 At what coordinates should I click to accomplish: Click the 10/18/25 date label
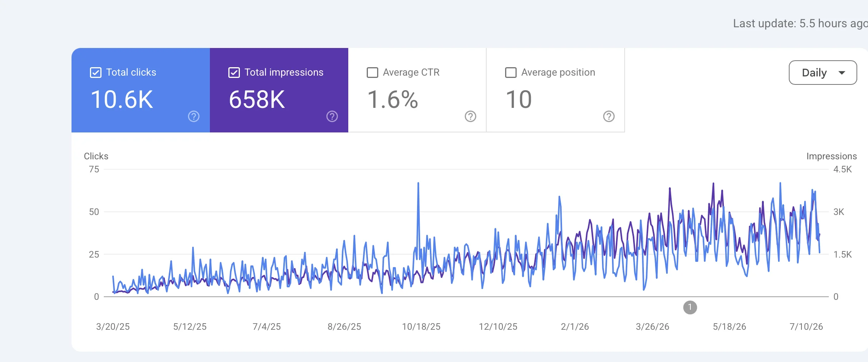(421, 327)
